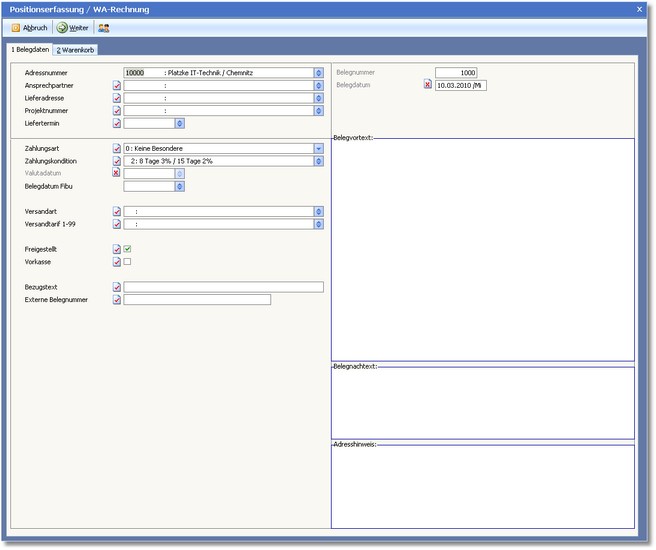This screenshot has width=656, height=550.
Task: Click inside the Belegvortext text area
Action: (482, 250)
